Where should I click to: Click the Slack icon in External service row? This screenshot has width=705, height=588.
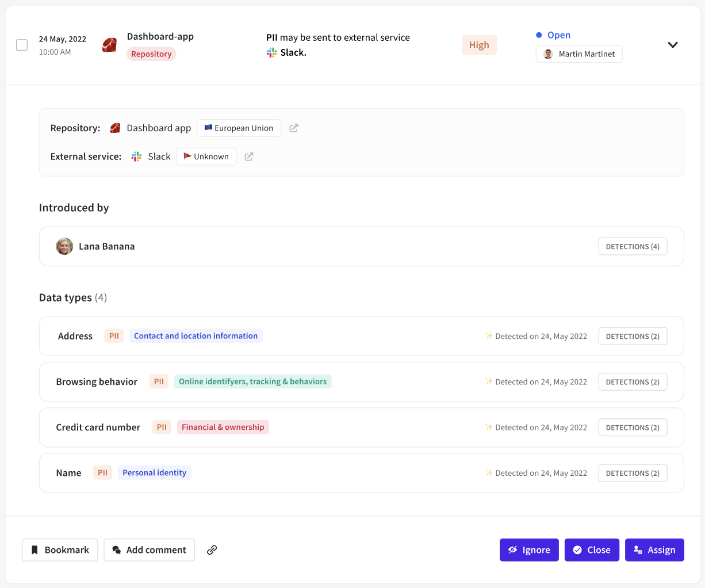pyautogui.click(x=136, y=156)
